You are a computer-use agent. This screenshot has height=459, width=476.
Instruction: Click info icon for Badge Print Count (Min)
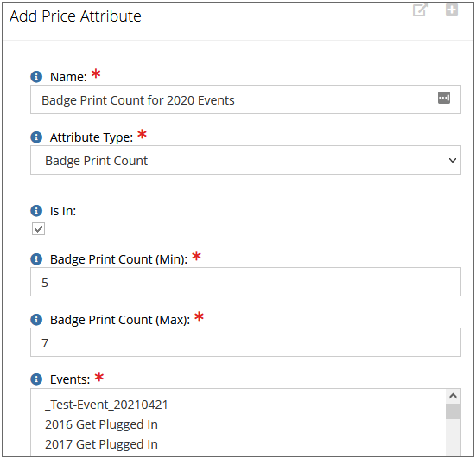[x=36, y=259]
